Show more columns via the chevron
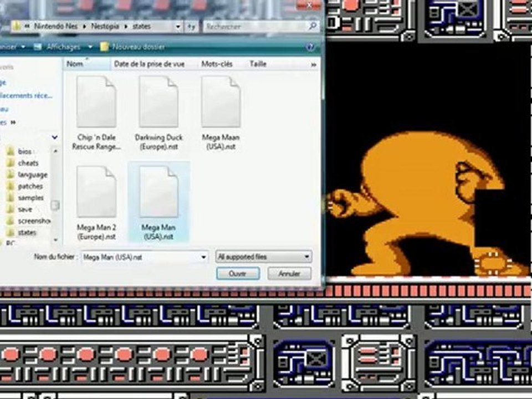Viewport: 532px width, 399px height. 314,64
